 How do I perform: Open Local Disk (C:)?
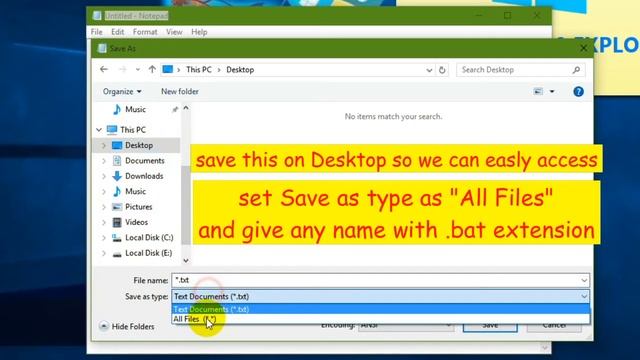pos(149,238)
